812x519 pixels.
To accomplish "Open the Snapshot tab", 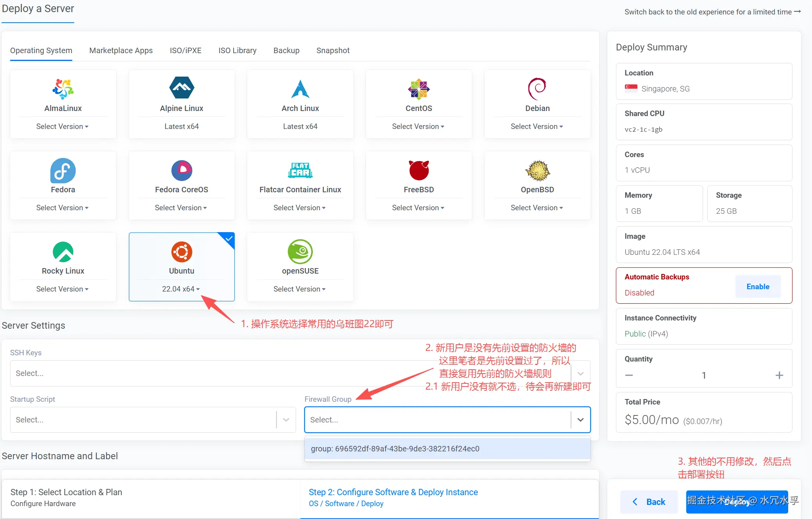I will 333,50.
